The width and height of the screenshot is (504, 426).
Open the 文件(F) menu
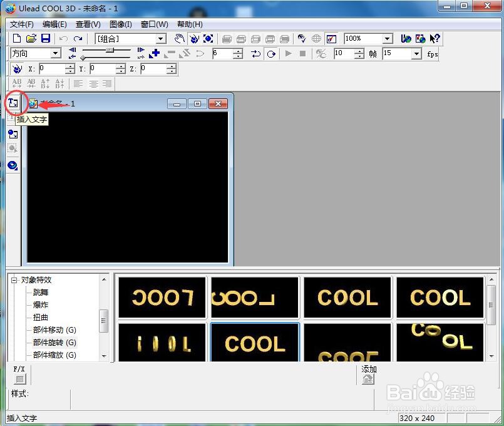point(21,24)
